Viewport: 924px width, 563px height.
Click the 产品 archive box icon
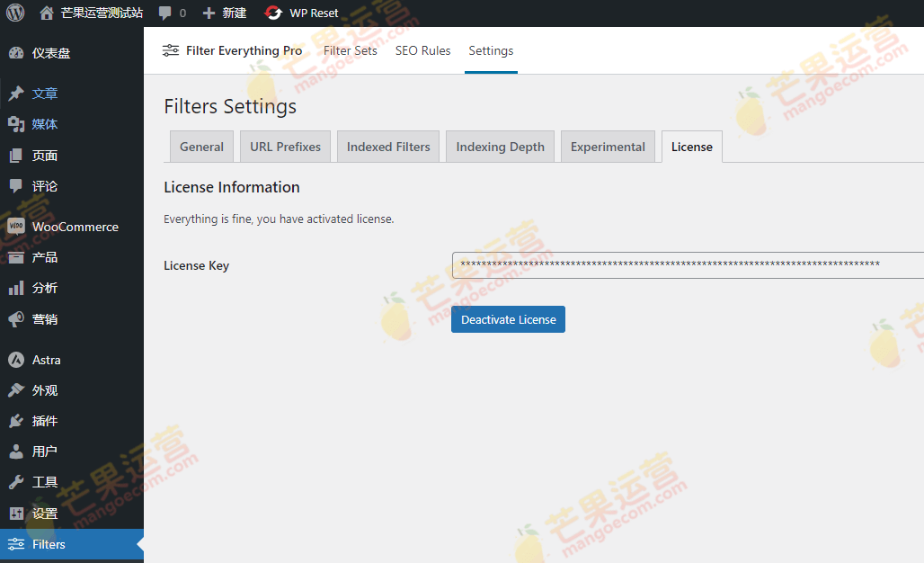tap(16, 257)
